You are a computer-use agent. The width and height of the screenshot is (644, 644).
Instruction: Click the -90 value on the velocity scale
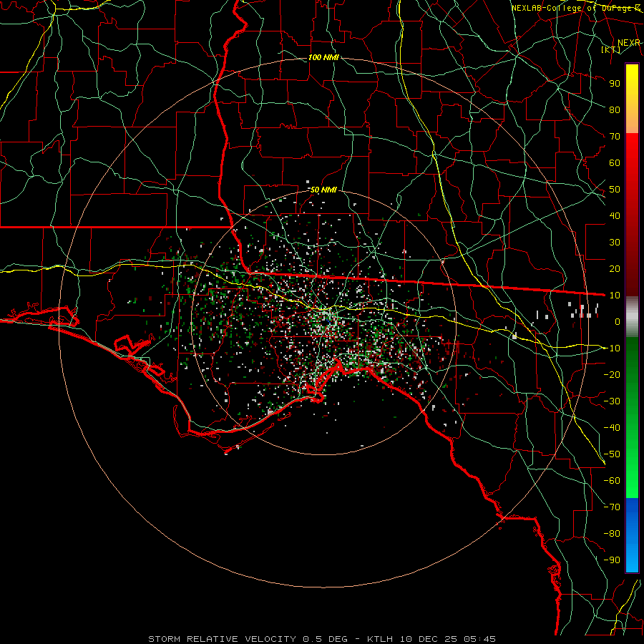[612, 560]
